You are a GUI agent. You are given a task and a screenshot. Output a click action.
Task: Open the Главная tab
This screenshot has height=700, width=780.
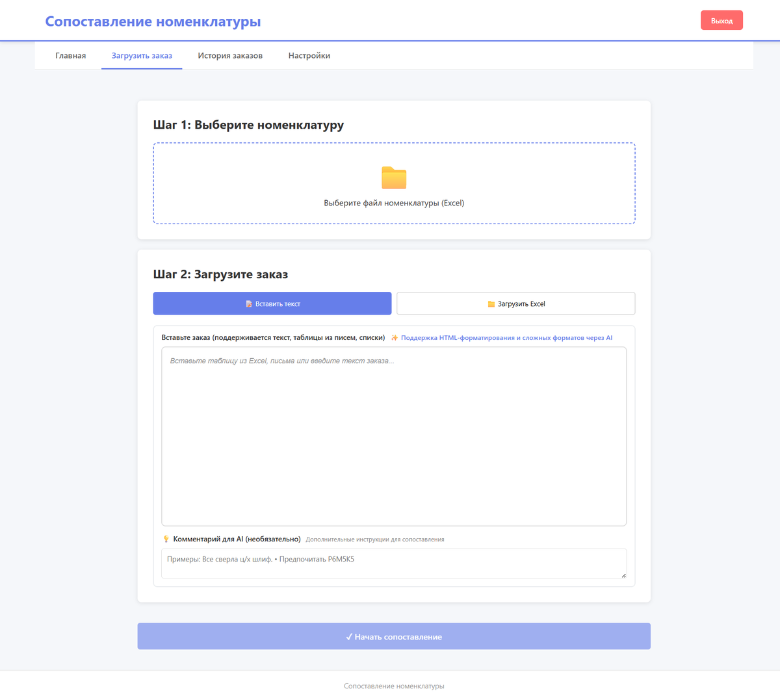pyautogui.click(x=71, y=56)
